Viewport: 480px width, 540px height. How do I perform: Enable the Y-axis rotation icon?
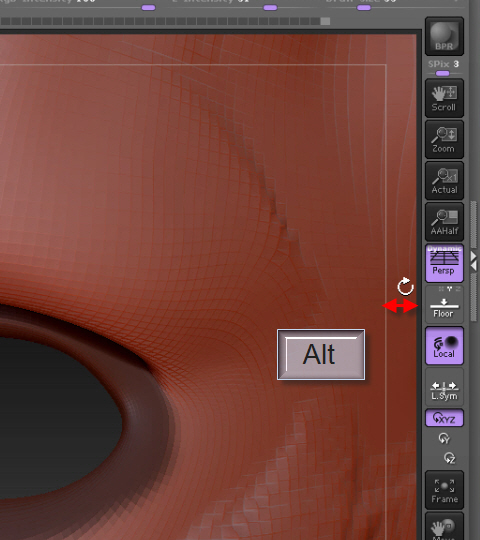point(444,438)
